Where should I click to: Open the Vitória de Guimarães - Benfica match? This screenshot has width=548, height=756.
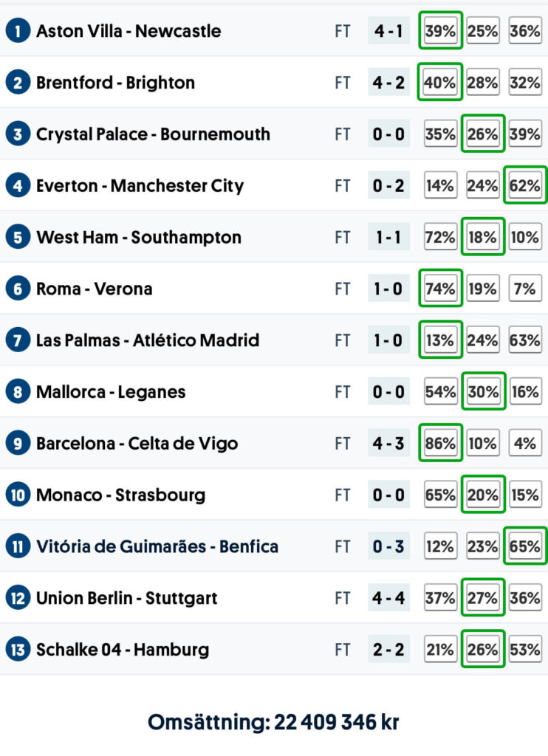pos(157,546)
